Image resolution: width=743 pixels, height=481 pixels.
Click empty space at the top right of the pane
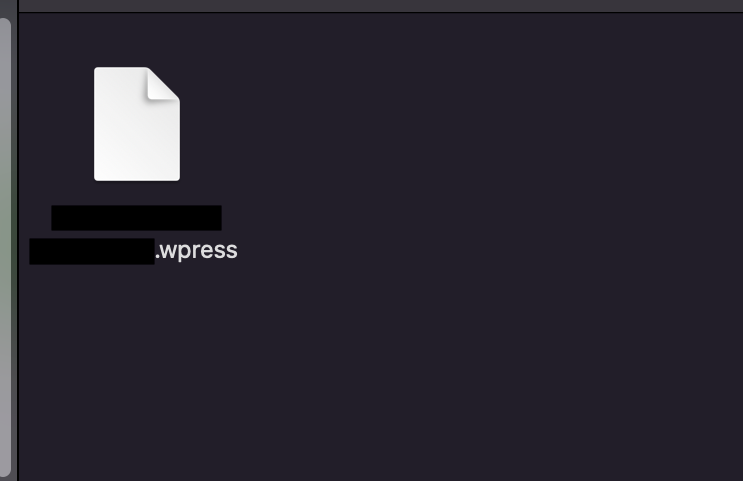[663, 47]
